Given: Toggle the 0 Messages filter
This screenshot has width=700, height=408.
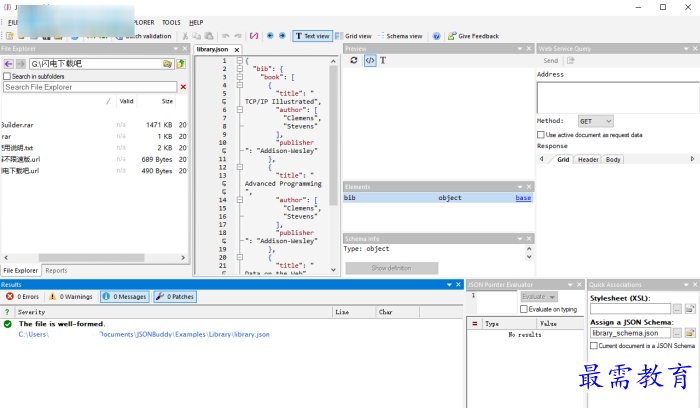Looking at the screenshot, I should click(x=125, y=296).
